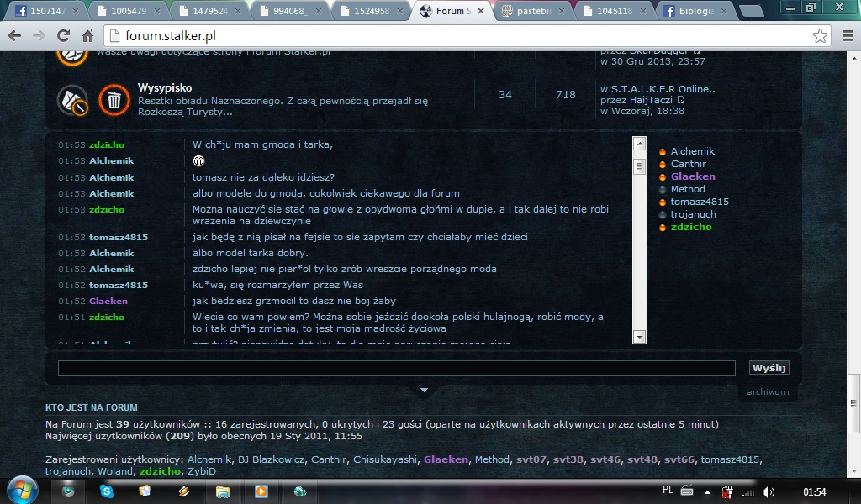Click Glaeken in the online chat list

[x=693, y=176]
